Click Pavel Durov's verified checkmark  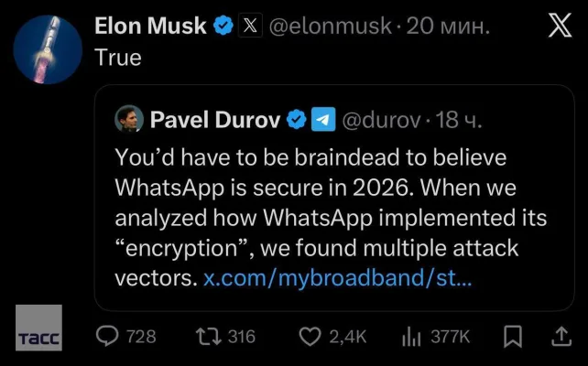(x=298, y=119)
